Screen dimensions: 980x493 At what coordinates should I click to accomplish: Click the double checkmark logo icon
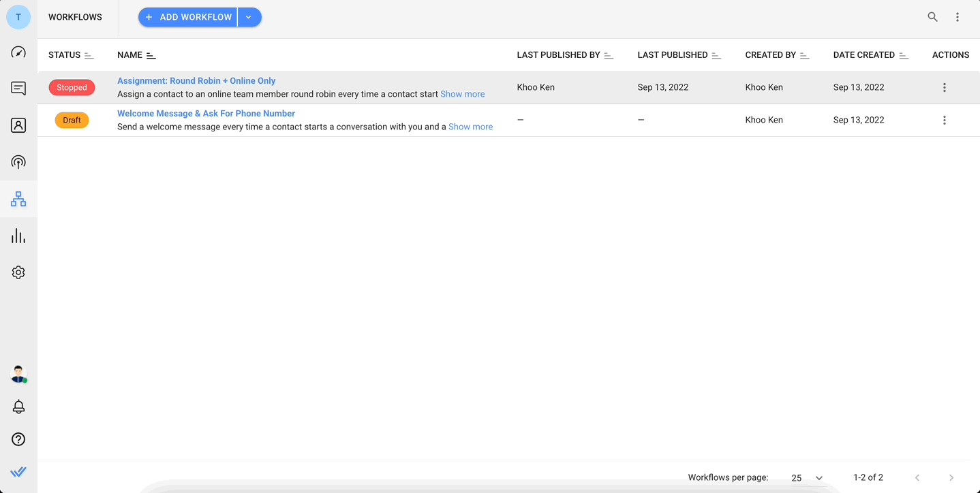pyautogui.click(x=18, y=471)
